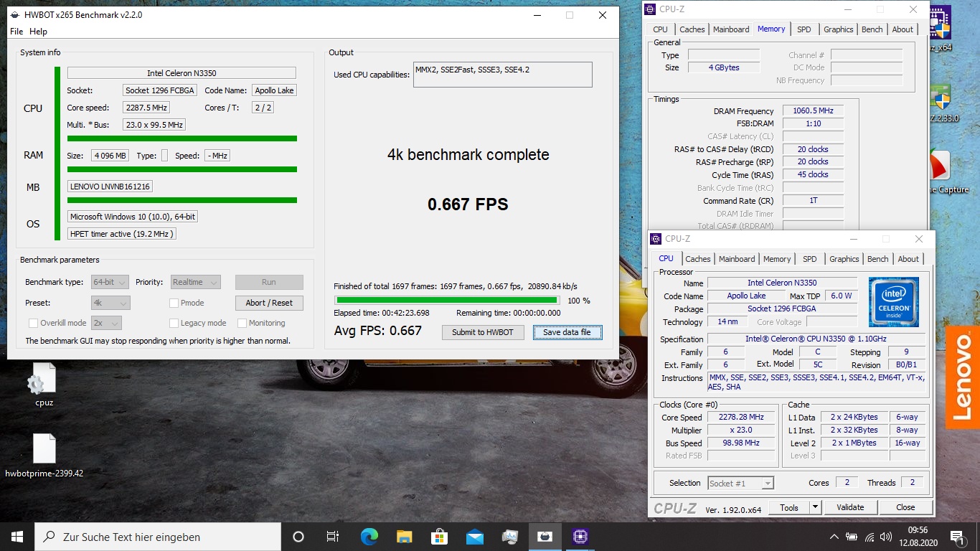Open the Tools dropdown arrow in CPU-Z
The width and height of the screenshot is (980, 551).
pos(815,507)
